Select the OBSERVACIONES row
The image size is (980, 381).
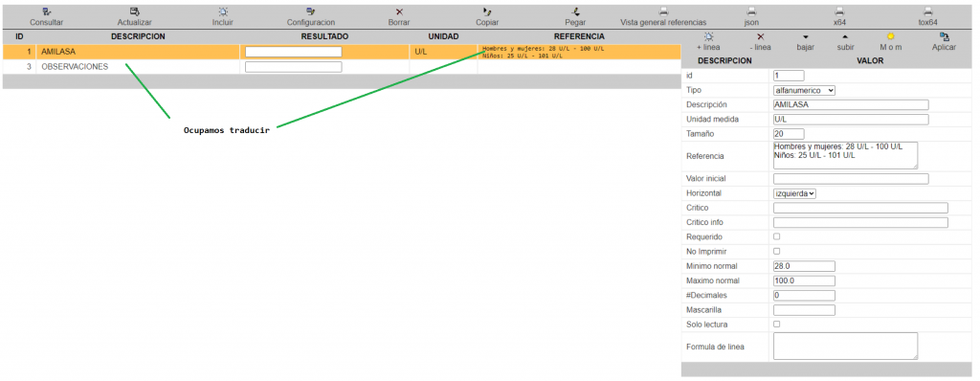342,66
